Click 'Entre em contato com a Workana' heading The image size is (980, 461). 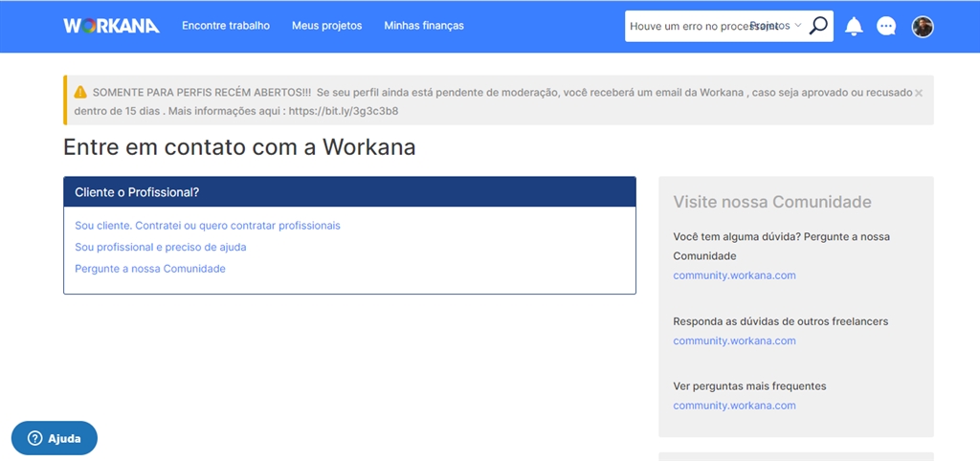[239, 147]
